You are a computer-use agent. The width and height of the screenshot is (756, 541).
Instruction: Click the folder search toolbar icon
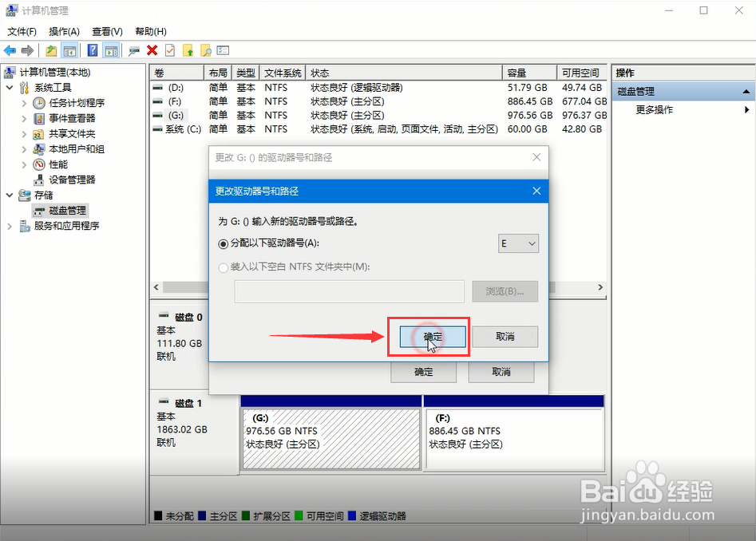(206, 49)
